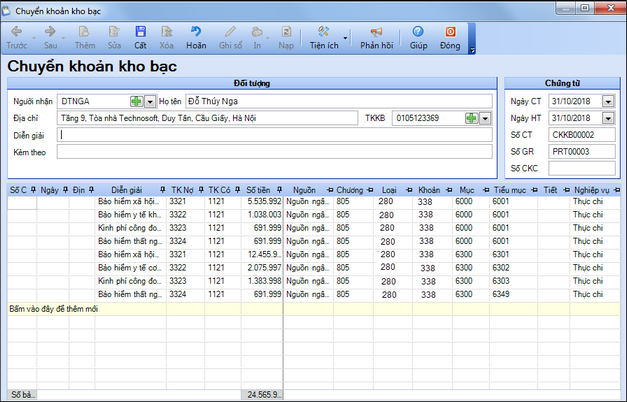Image resolution: width=627 pixels, height=402 pixels.
Task: Add a new voucher with Thêm
Action: point(85,38)
